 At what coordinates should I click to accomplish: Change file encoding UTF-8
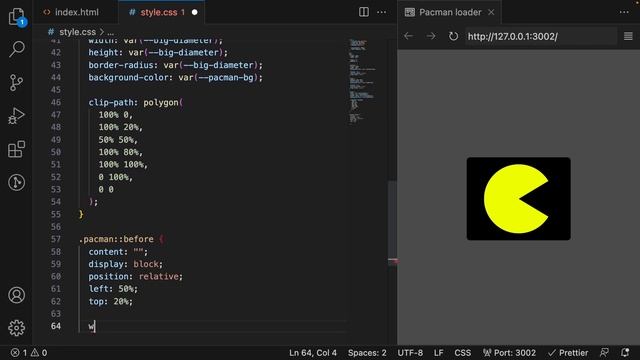pyautogui.click(x=410, y=353)
